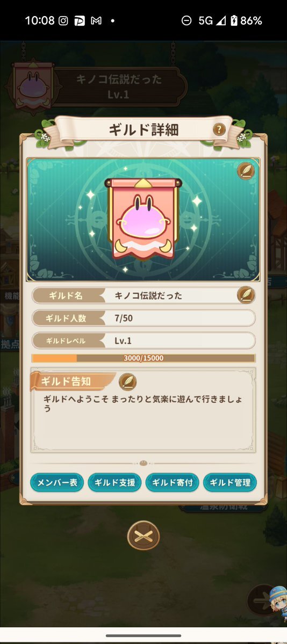Tap the guild experience progress bar 3000/15000
Viewport: 287px width, 644px height.
click(143, 358)
